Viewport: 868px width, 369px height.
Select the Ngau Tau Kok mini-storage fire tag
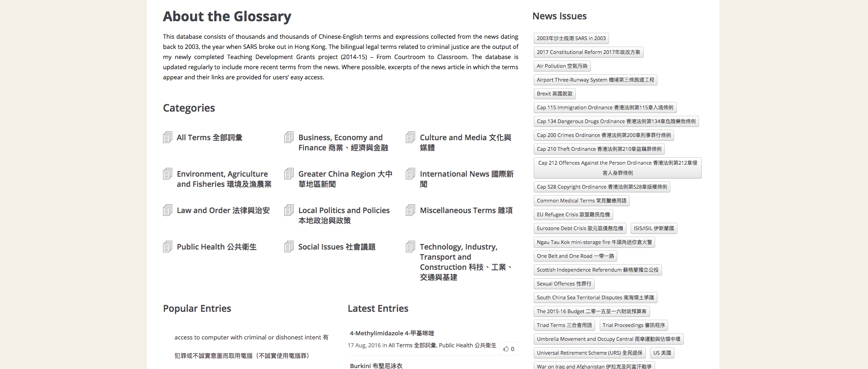click(594, 242)
